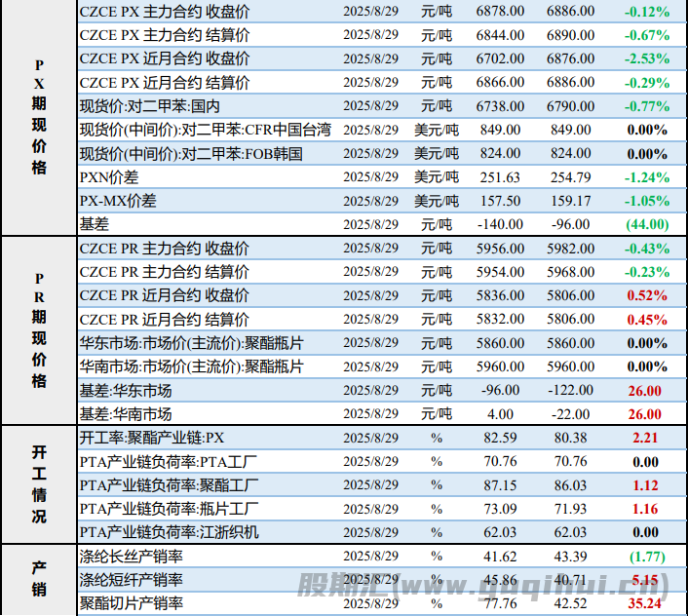The width and height of the screenshot is (688, 616).
Task: Select the 现货价:对二甲苯:国内 row label
Action: tap(149, 105)
